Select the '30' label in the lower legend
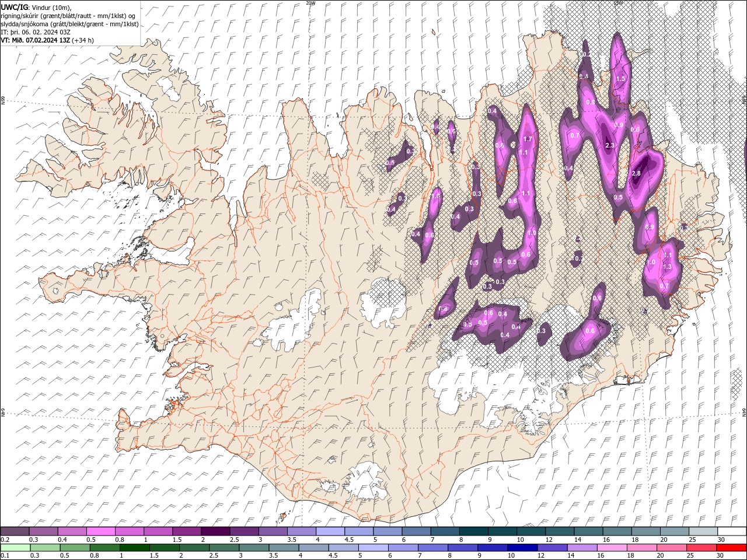Image resolution: width=747 pixels, height=560 pixels. (720, 556)
